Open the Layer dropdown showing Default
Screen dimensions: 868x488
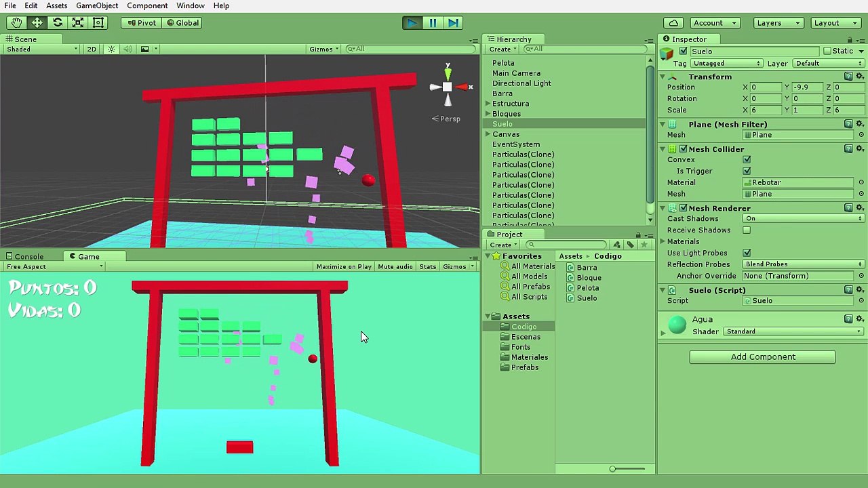[x=829, y=64]
